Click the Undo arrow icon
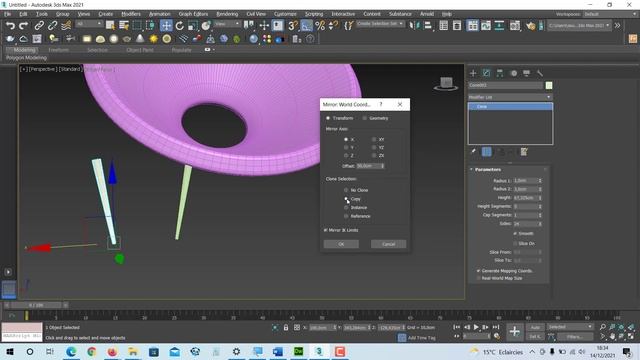This screenshot has height=360, width=640. (x=10, y=26)
